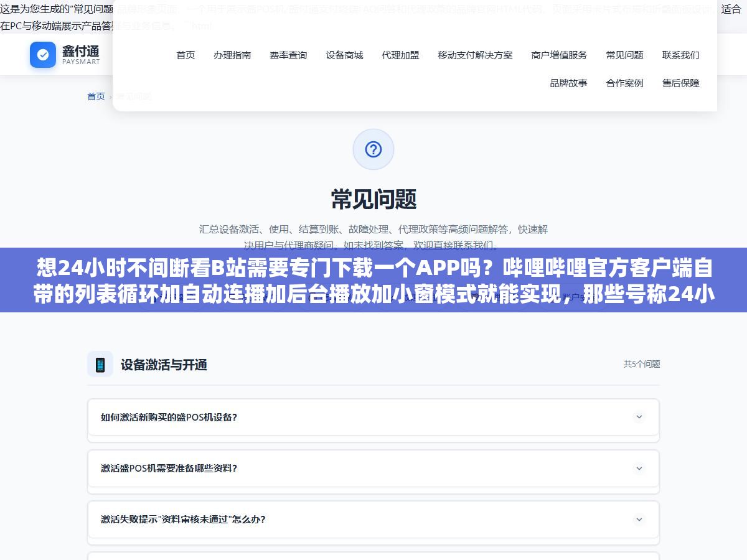The width and height of the screenshot is (747, 560).
Task: Click the 鑫付通 blue checkmark logo icon
Action: tap(43, 55)
